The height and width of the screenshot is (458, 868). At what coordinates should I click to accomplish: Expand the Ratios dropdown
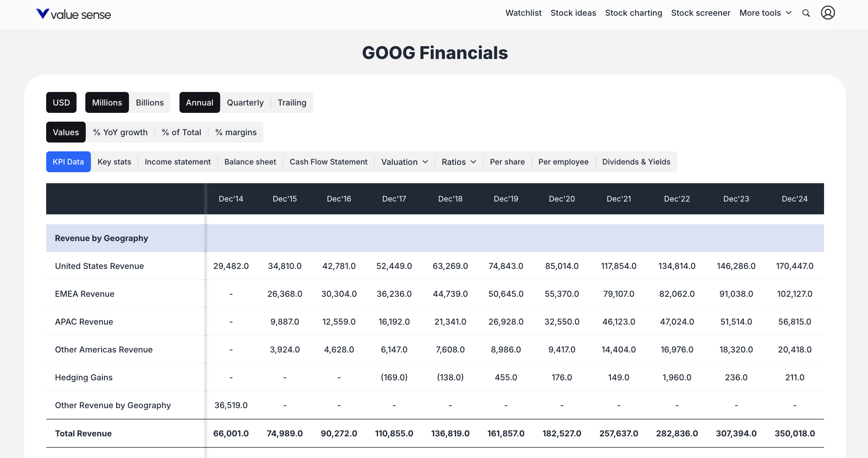pos(458,162)
